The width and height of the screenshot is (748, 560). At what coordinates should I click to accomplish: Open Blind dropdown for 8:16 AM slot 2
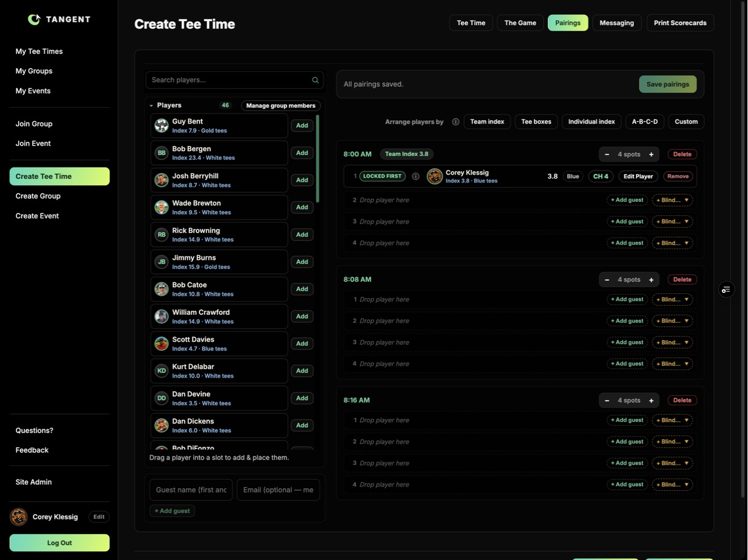click(x=672, y=442)
